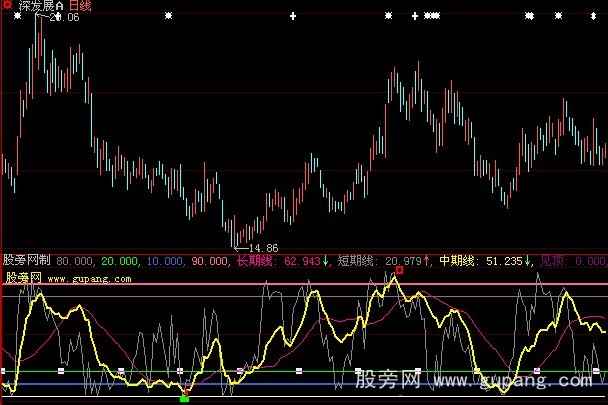Select the blue 10.000 parameter value

[164, 261]
